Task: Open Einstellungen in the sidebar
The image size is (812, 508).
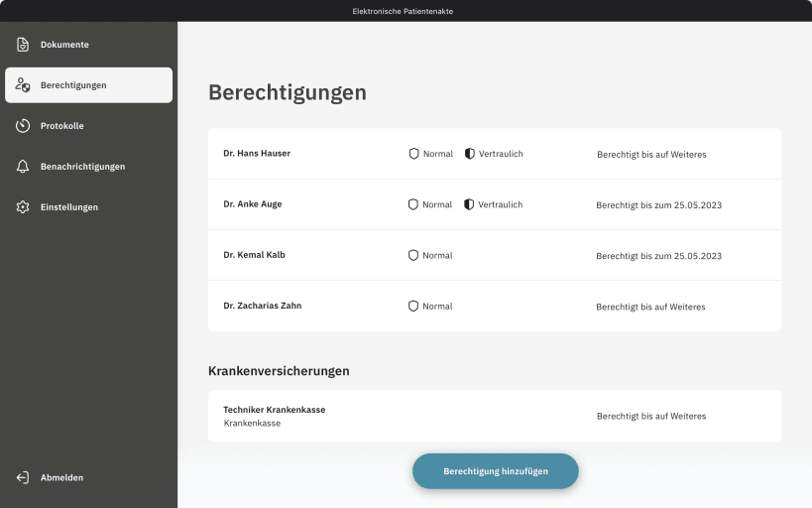Action: 88,206
